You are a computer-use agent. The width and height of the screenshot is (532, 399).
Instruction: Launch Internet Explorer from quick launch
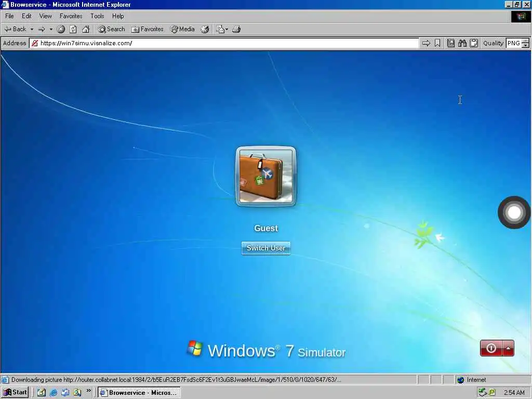[x=54, y=393]
